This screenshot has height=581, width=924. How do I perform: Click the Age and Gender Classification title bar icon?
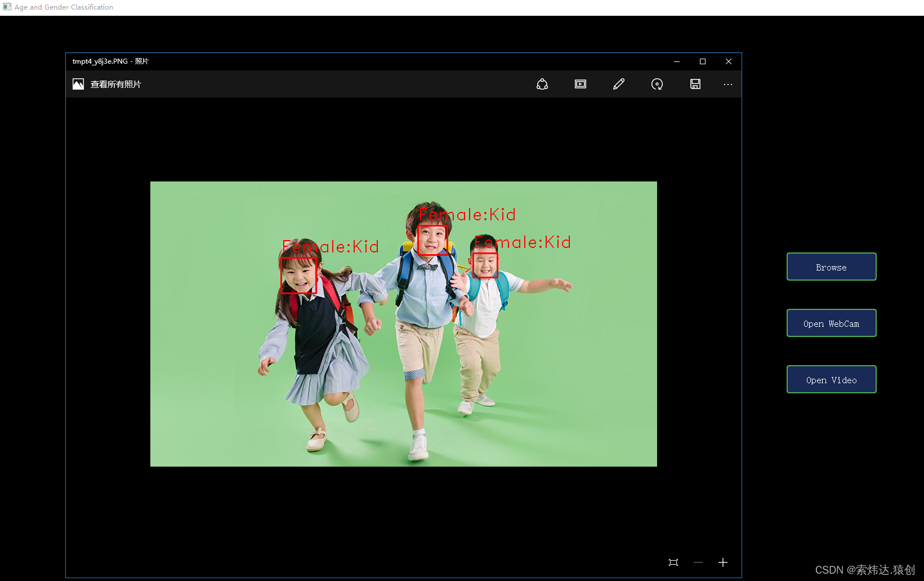[x=6, y=7]
